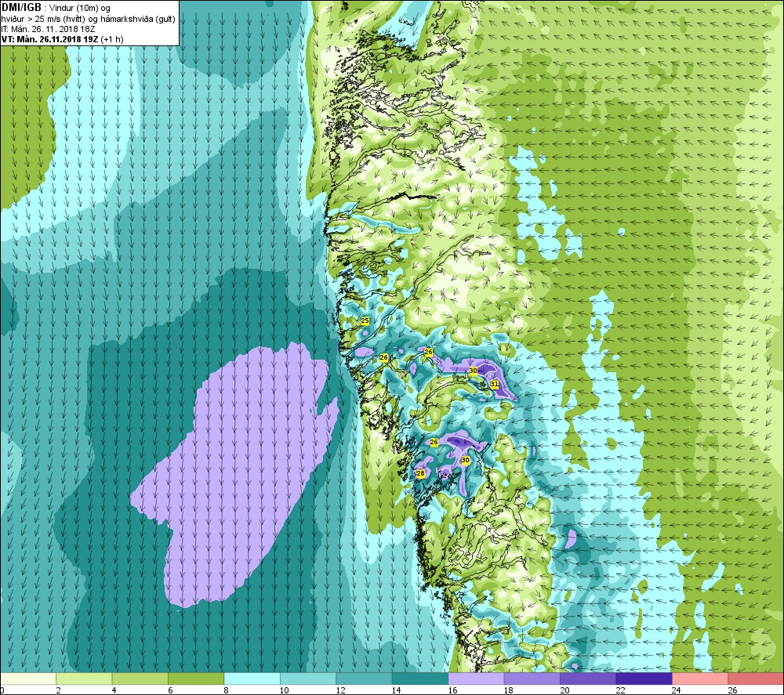
Task: Click the line 'hviður > 25 m/s (hvítt)'
Action: (x=43, y=19)
